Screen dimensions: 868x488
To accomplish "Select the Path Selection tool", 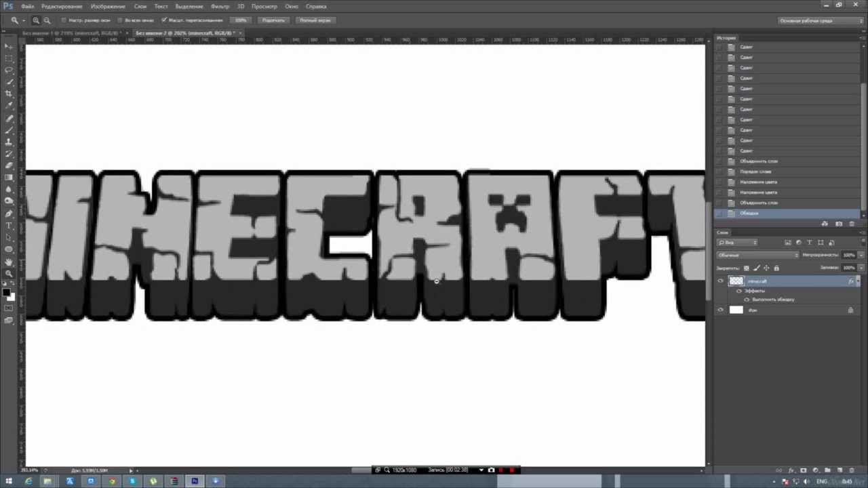I will [x=9, y=238].
